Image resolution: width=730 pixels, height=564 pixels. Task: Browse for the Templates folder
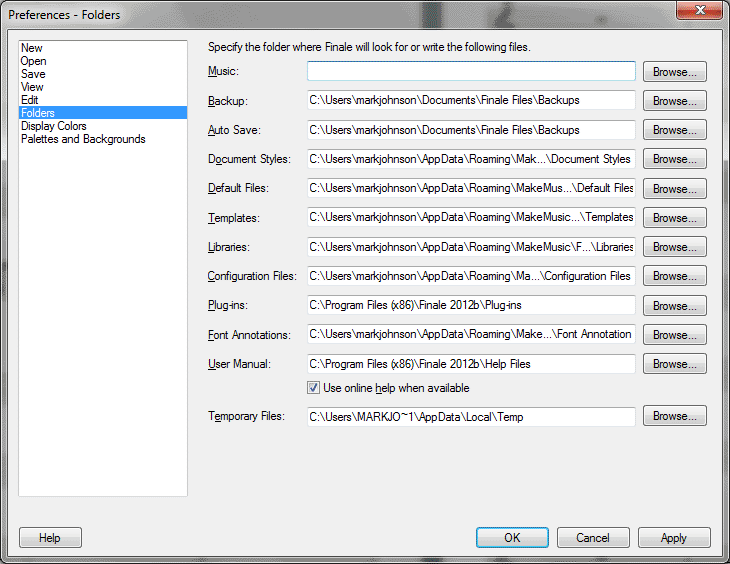675,217
